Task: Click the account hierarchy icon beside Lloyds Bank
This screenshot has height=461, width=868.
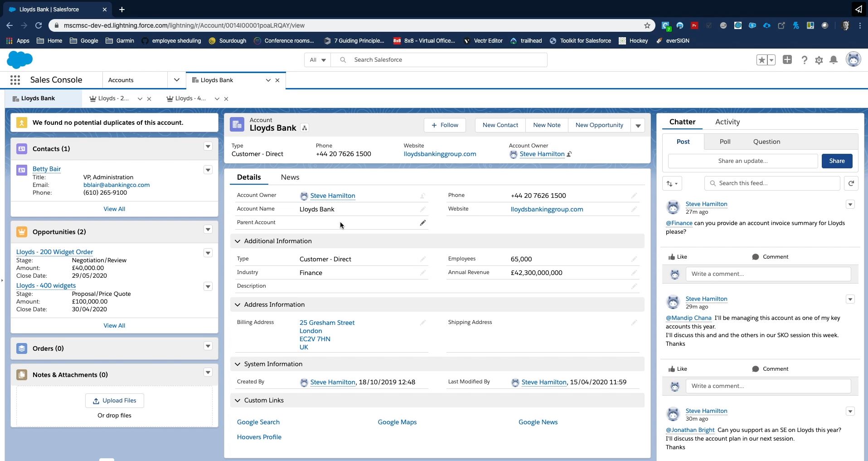Action: click(x=305, y=128)
